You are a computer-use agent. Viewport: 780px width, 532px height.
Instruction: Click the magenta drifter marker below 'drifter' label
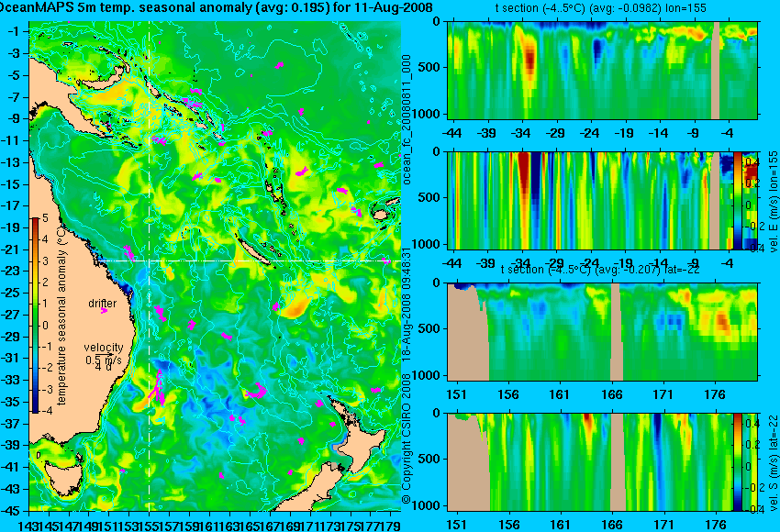pyautogui.click(x=104, y=311)
